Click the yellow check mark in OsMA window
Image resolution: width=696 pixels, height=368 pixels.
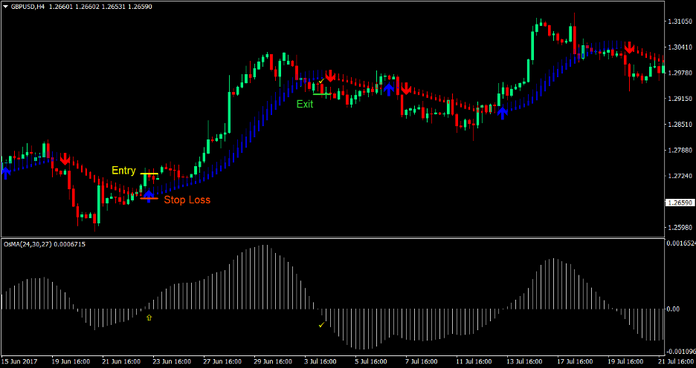321,325
